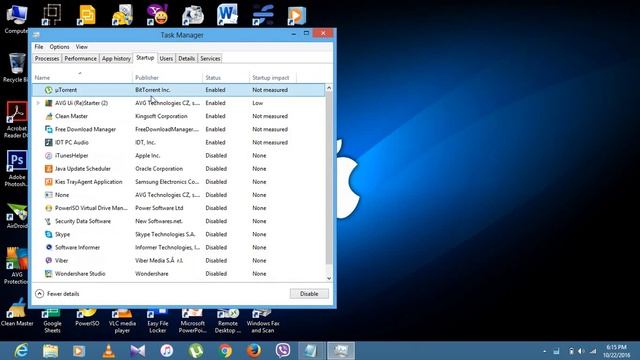Screen dimensions: 640x360
Task: Open AVG Protection desktop shortcut
Action: click(x=16, y=265)
